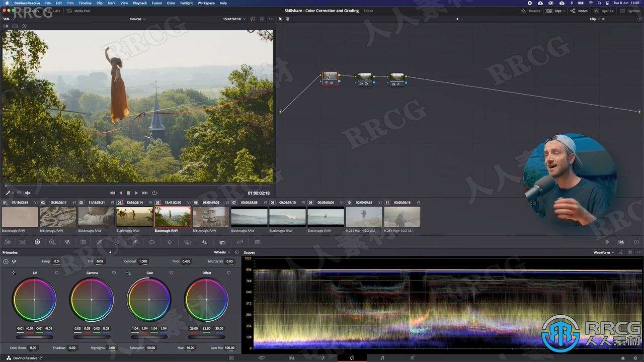Open viewer timecode 15:41:52:10 dropdown
The width and height of the screenshot is (644, 362).
coord(234,19)
